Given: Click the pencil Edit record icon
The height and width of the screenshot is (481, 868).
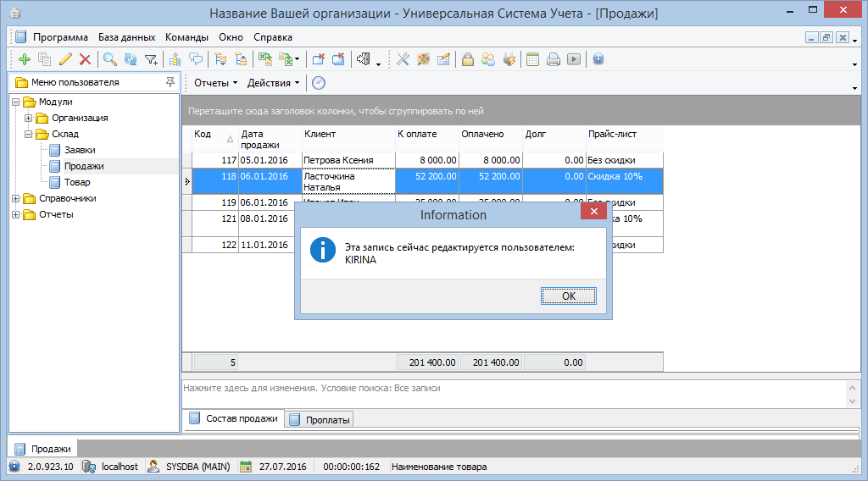Looking at the screenshot, I should click(65, 59).
